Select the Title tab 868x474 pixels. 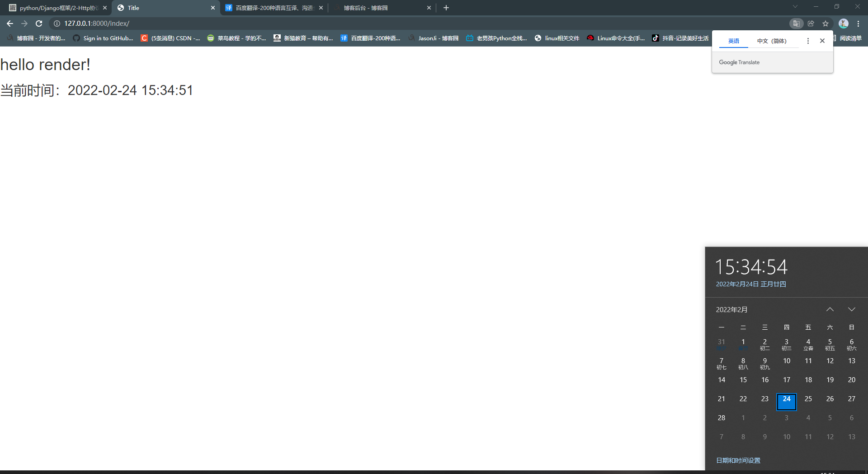(165, 8)
